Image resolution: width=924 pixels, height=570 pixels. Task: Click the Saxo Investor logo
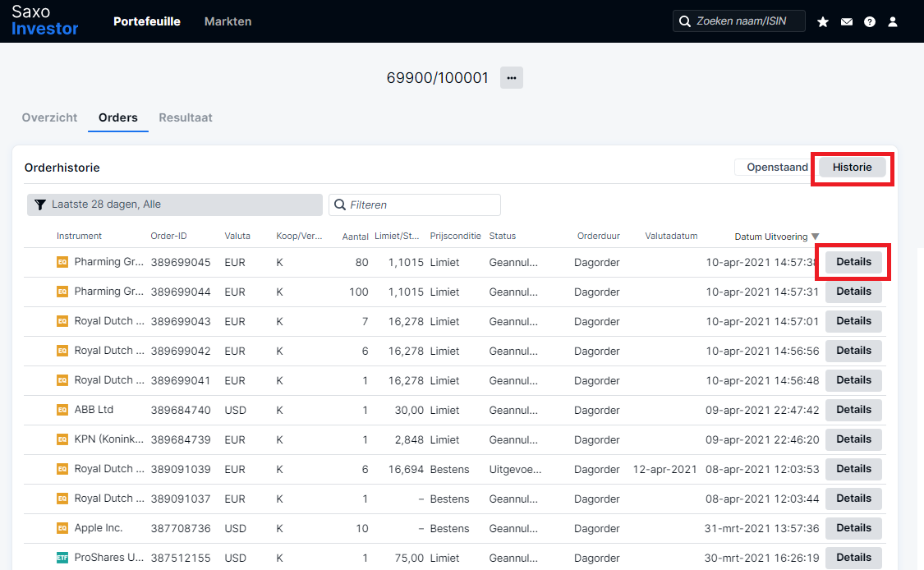click(44, 21)
